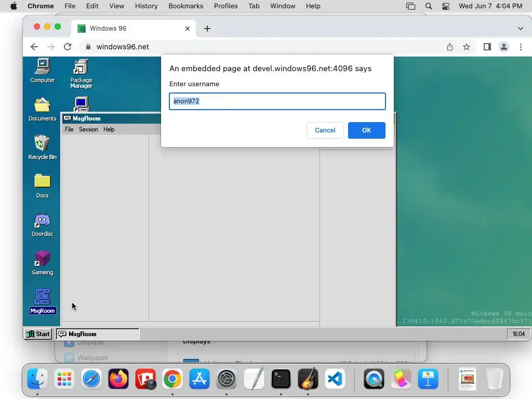The height and width of the screenshot is (399, 532).
Task: Open Session menu in the MsgRoom window
Action: click(88, 129)
